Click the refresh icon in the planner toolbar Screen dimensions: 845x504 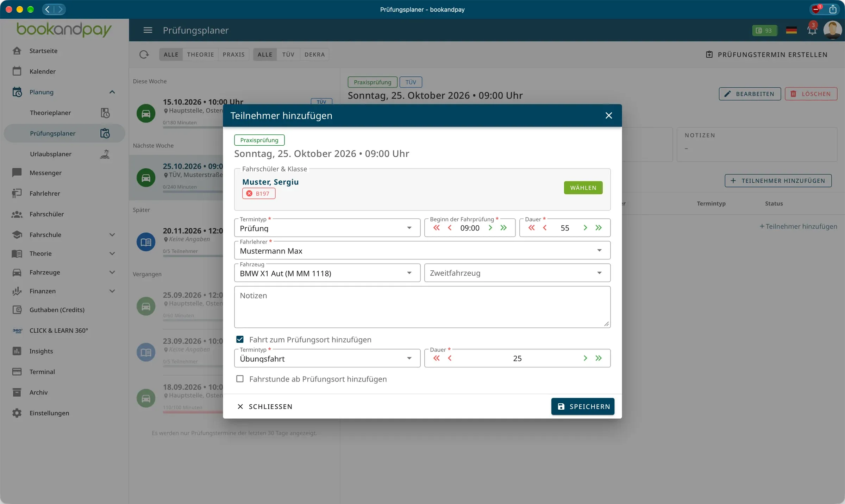tap(144, 55)
